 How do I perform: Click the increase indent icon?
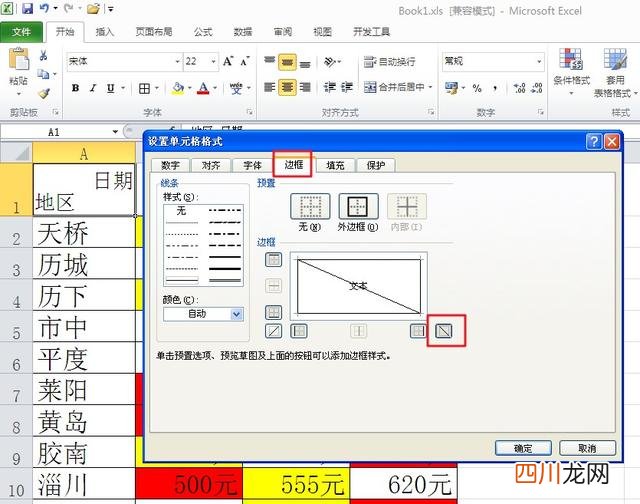(347, 87)
